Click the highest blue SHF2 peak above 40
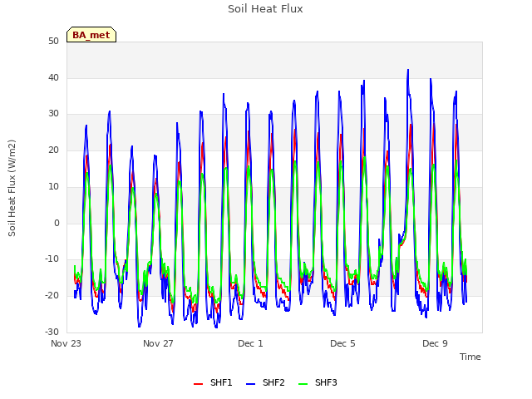This screenshot has width=532, height=399. point(408,70)
